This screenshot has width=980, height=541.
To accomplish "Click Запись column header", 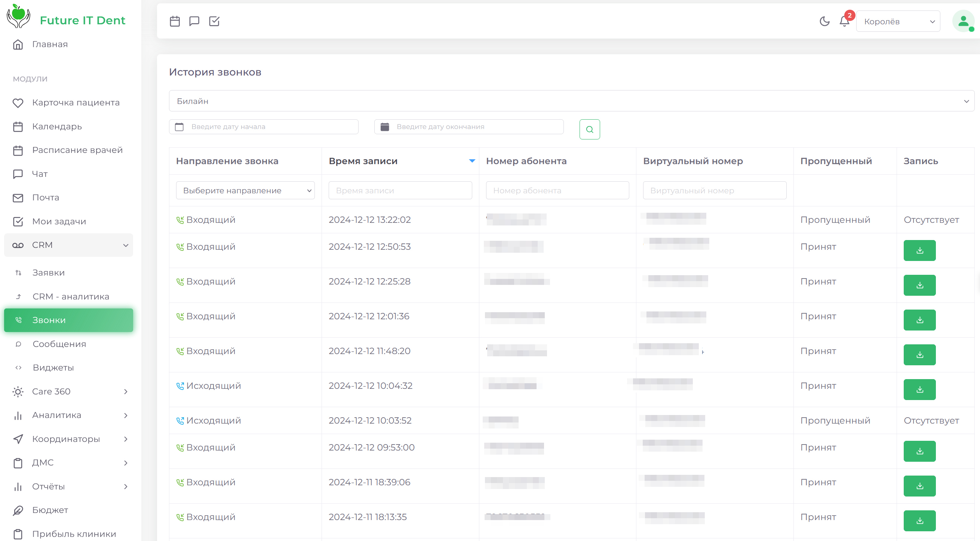I will (921, 161).
